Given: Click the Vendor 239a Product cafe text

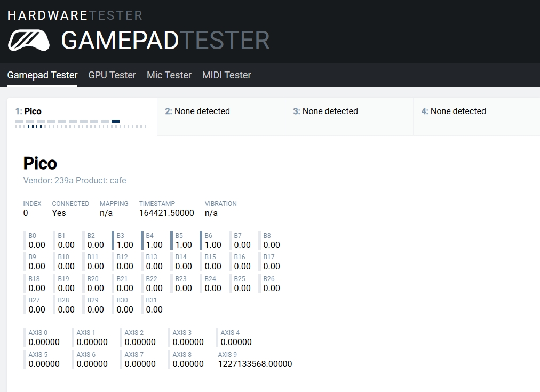Looking at the screenshot, I should coord(75,180).
